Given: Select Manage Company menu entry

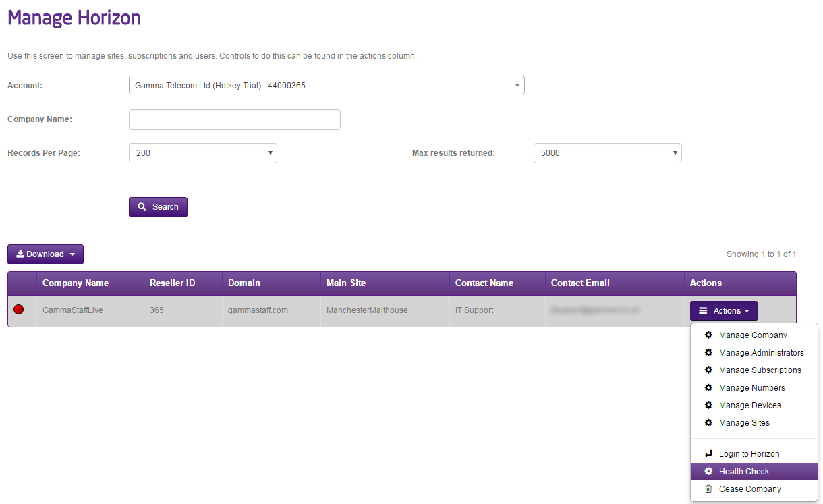Looking at the screenshot, I should (x=754, y=335).
